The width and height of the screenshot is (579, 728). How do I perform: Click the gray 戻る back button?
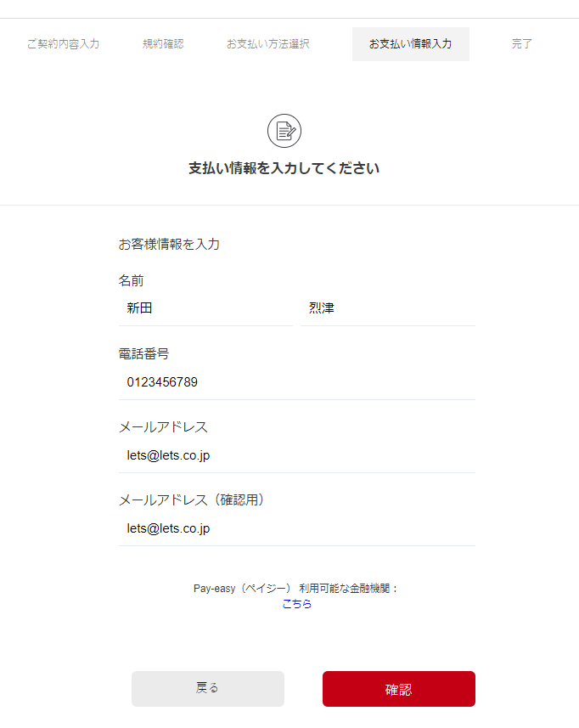click(x=208, y=689)
